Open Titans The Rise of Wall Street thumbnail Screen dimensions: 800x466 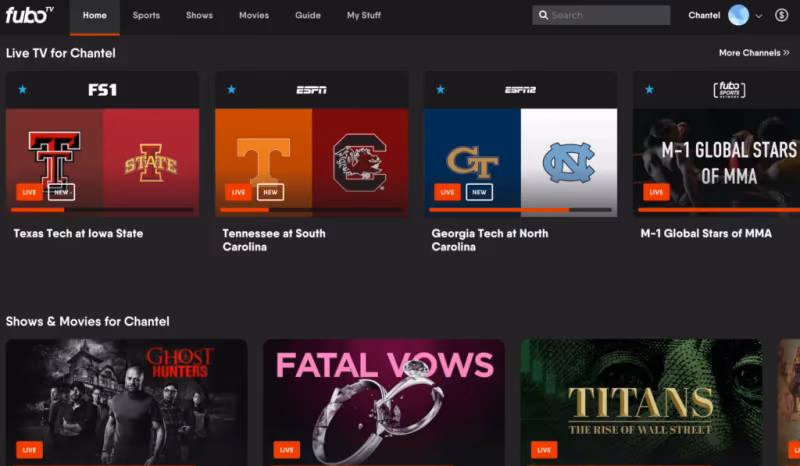(x=641, y=402)
